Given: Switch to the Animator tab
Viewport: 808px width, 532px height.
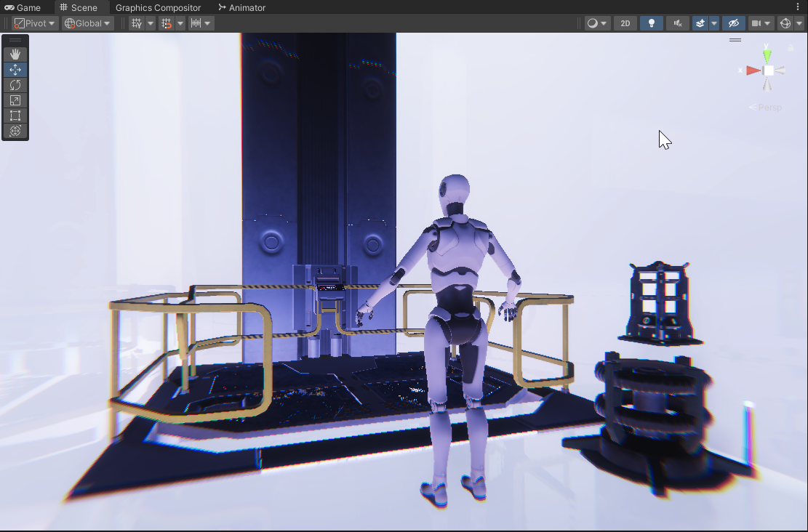Looking at the screenshot, I should 241,8.
